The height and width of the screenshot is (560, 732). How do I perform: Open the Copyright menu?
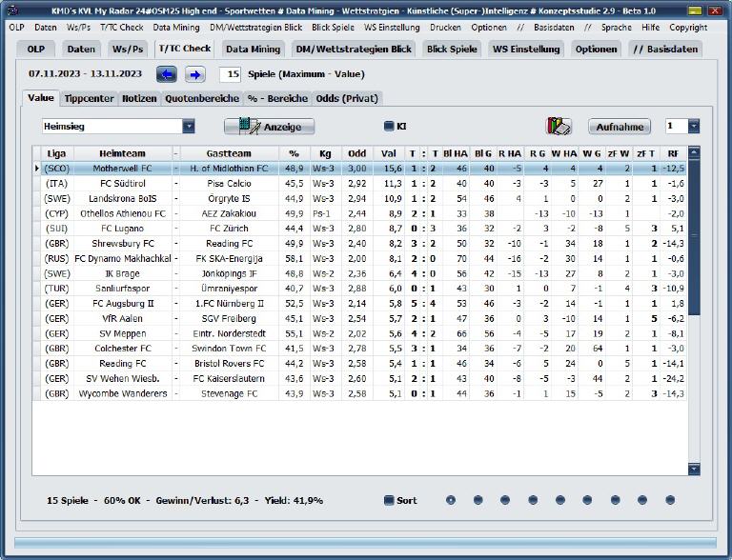[x=688, y=28]
